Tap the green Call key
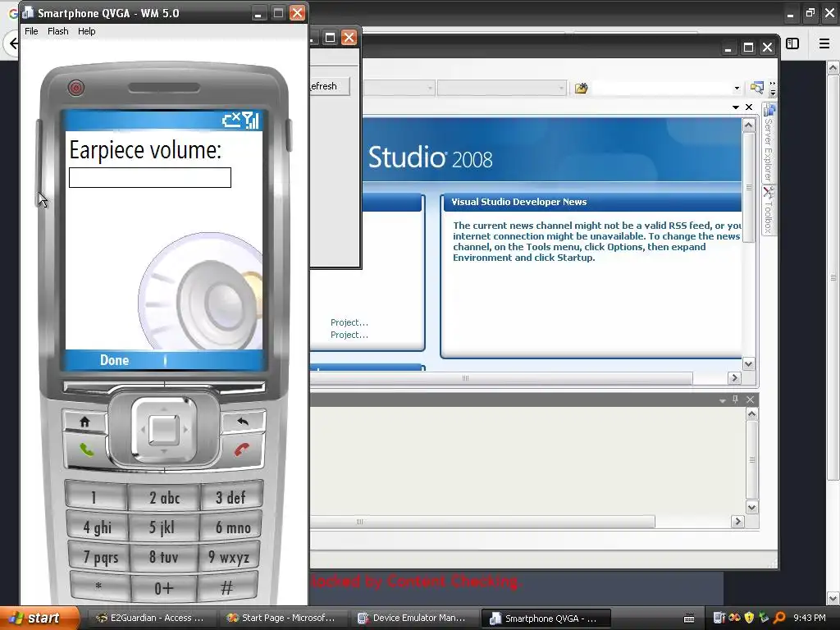The image size is (840, 630). [x=86, y=450]
